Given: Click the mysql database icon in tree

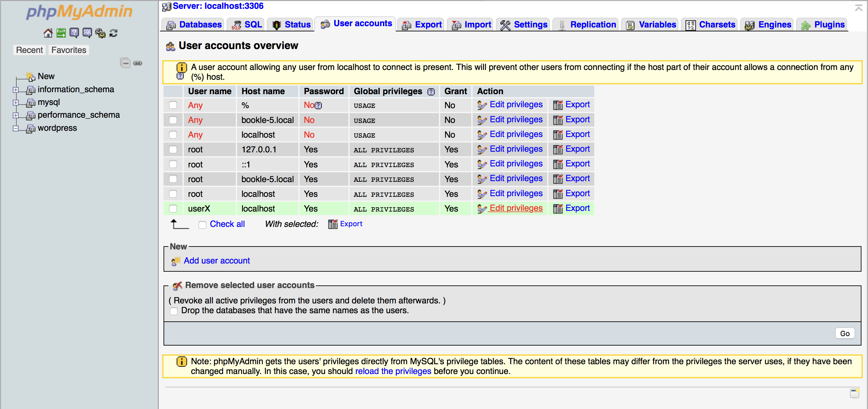Looking at the screenshot, I should 31,102.
